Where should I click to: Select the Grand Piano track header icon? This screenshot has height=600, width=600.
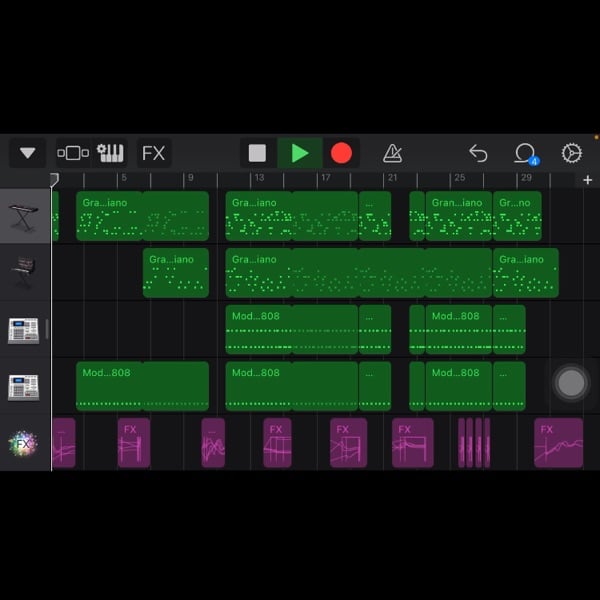pyautogui.click(x=24, y=216)
